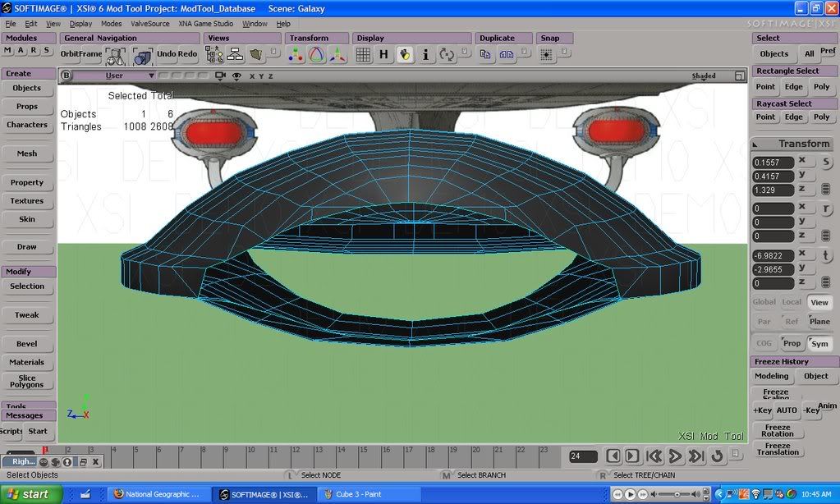Open the Modes menu

[112, 24]
